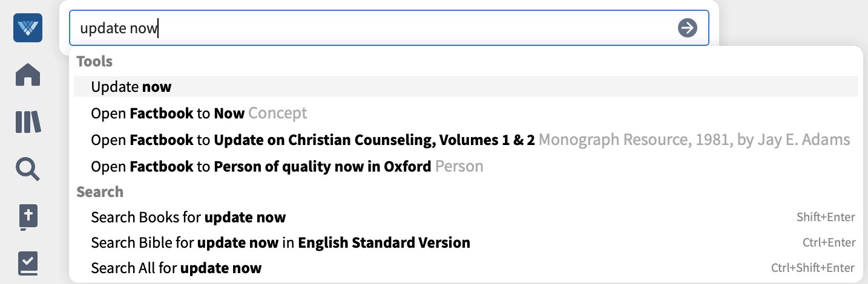Click the Ctrl+Enter shortcut hint
The image size is (868, 284).
(829, 243)
